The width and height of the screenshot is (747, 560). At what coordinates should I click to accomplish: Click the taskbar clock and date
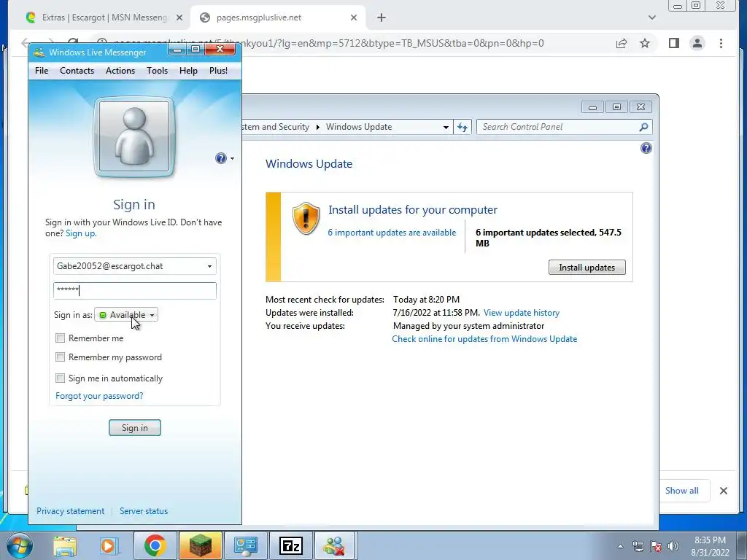click(x=710, y=546)
